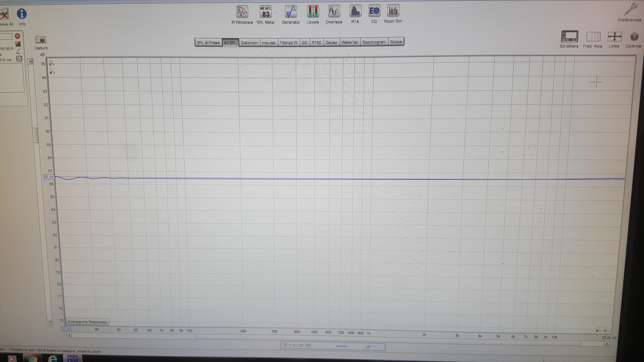Viewport: 644px width, 362px height.
Task: Open the Impulse tab
Action: [269, 43]
